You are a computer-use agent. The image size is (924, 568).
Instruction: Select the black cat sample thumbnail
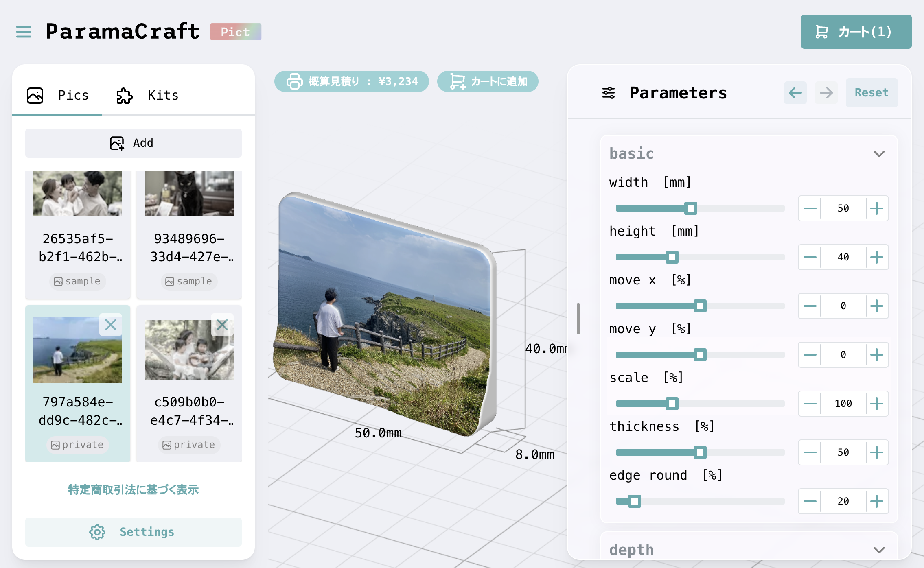[x=189, y=194]
